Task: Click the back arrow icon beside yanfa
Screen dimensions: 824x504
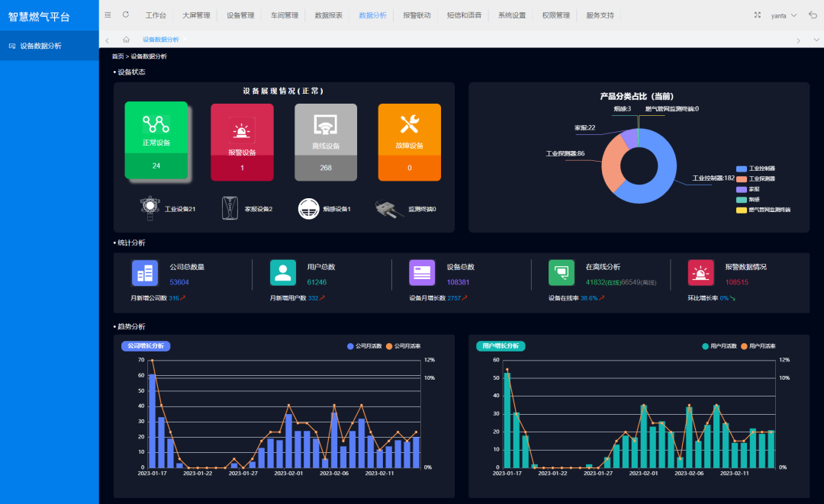Action: coord(813,15)
